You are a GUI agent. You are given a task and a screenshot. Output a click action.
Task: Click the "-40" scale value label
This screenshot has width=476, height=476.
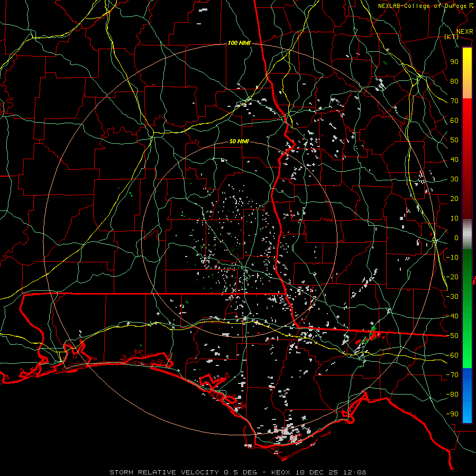coord(452,316)
